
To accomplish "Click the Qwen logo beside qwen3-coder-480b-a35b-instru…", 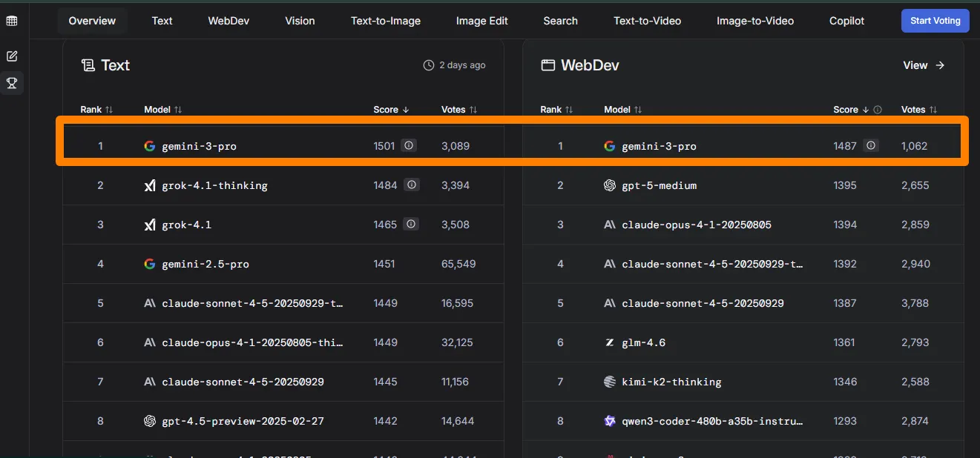I will coord(610,421).
